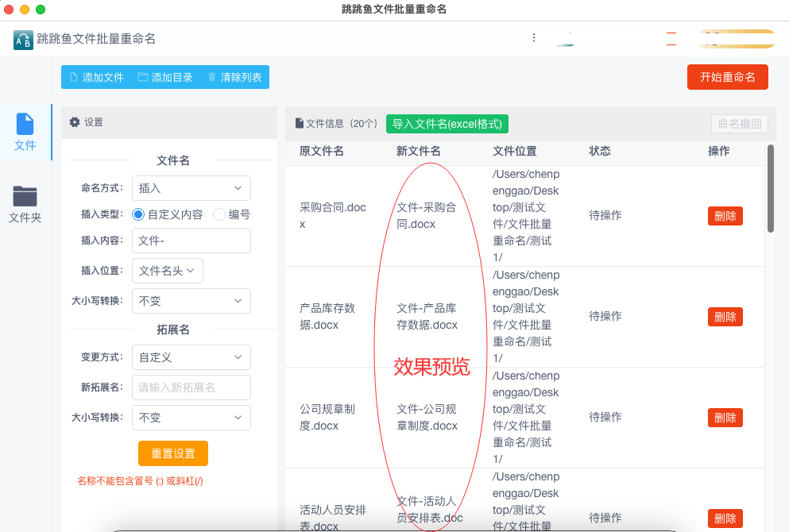Click the 文件信息（20个）label
Viewport: 789px width, 532px height.
click(342, 124)
